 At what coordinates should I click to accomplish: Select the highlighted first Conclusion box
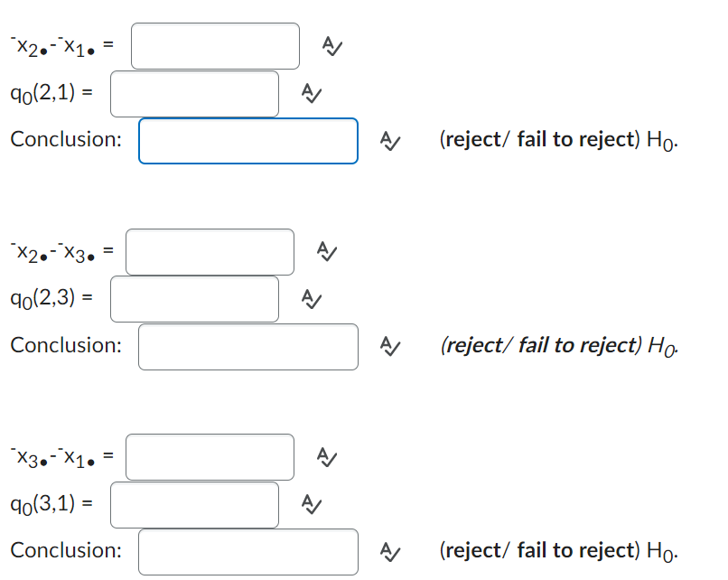point(248,141)
